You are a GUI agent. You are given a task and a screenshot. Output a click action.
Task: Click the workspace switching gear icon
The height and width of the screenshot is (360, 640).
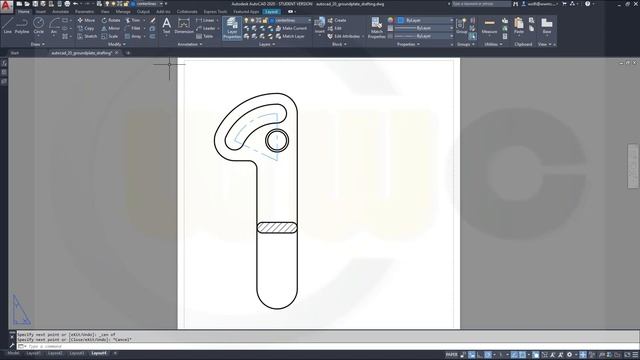coord(569,355)
